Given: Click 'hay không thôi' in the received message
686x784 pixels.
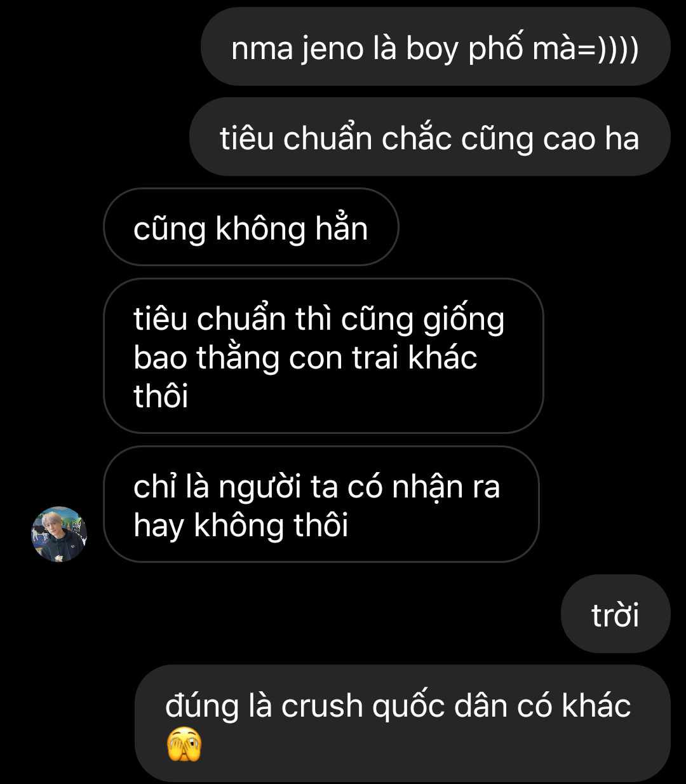Looking at the screenshot, I should pos(241,526).
